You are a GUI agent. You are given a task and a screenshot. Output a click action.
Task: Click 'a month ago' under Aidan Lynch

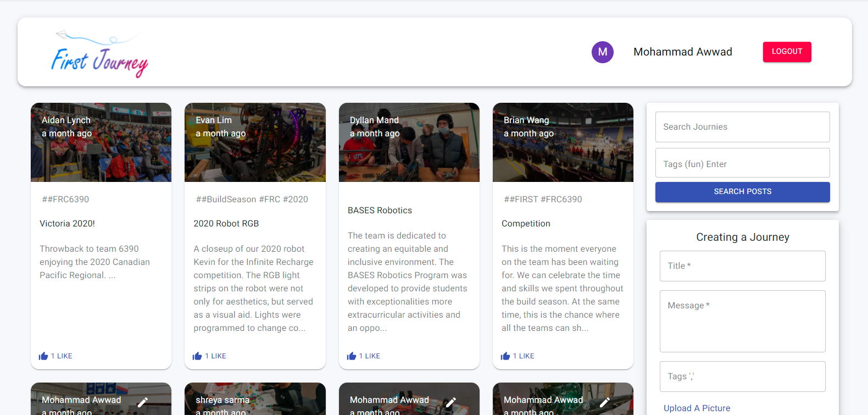pos(66,134)
